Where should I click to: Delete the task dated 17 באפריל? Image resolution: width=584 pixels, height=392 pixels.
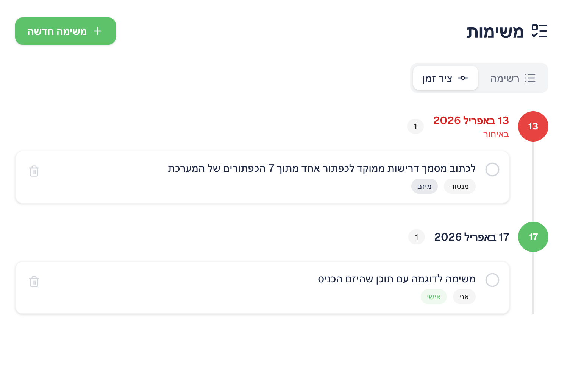pyautogui.click(x=34, y=282)
